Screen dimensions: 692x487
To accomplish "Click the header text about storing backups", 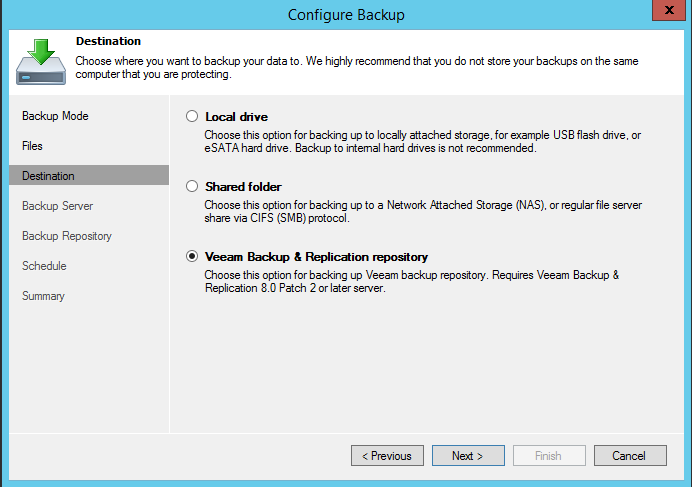I will (x=357, y=67).
